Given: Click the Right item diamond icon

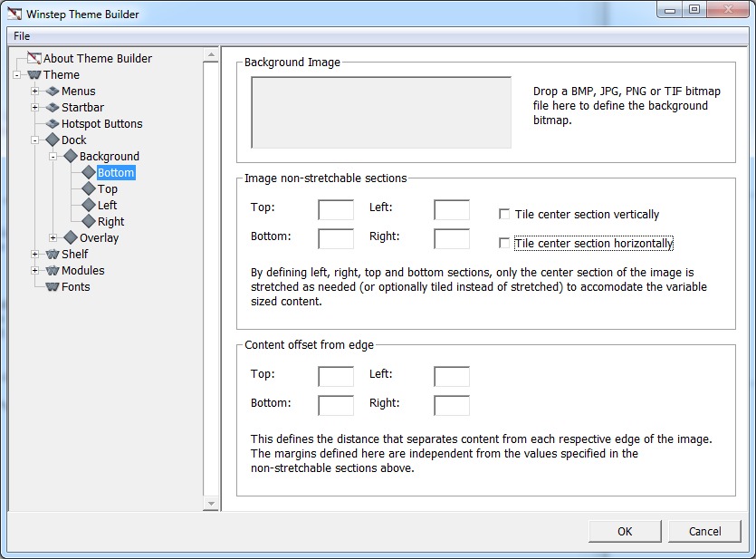Looking at the screenshot, I should click(89, 221).
